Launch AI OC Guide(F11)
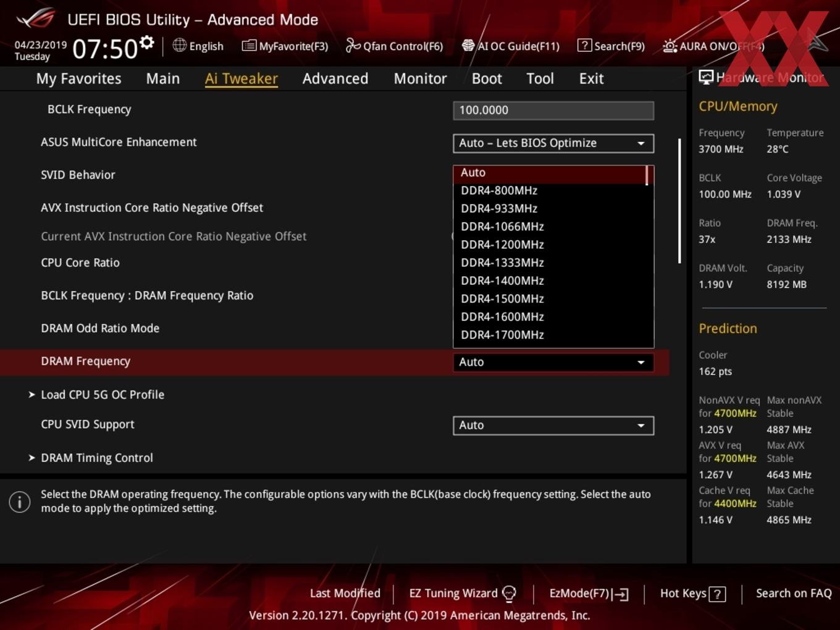 [511, 46]
